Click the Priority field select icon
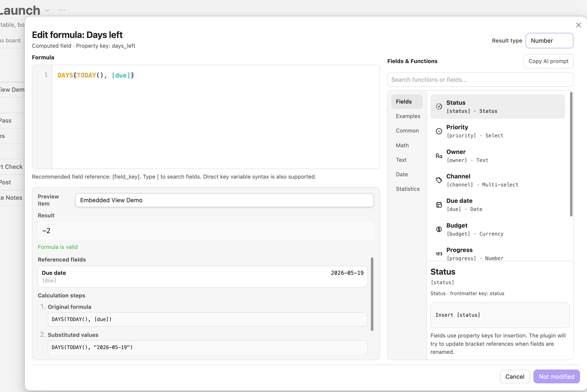Screen dimensions: 587x392 (439, 131)
